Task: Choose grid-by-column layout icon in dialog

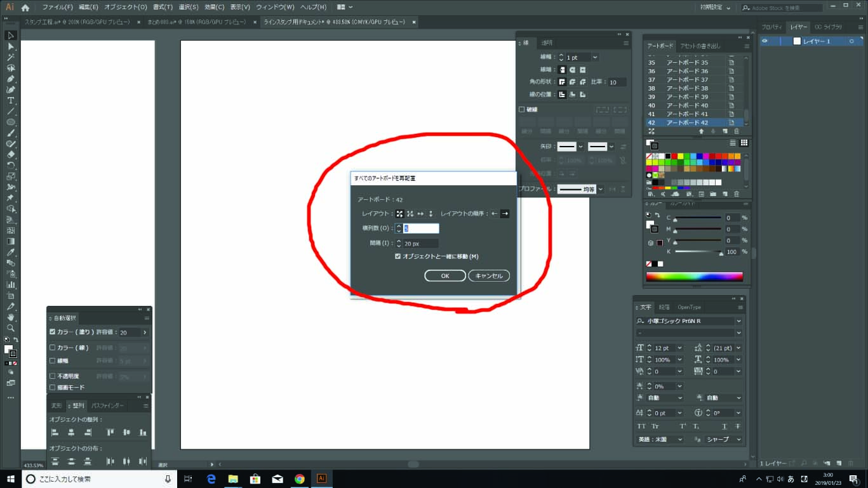Action: 410,214
